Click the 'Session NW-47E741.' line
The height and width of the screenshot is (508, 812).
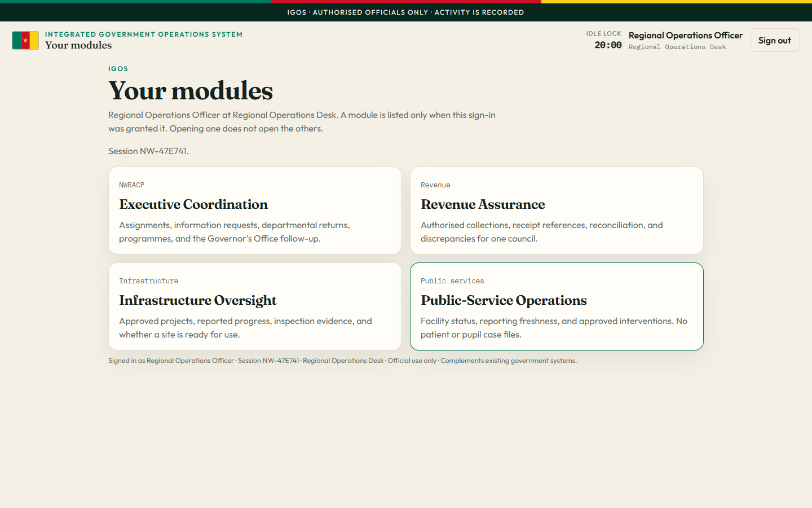[148, 151]
